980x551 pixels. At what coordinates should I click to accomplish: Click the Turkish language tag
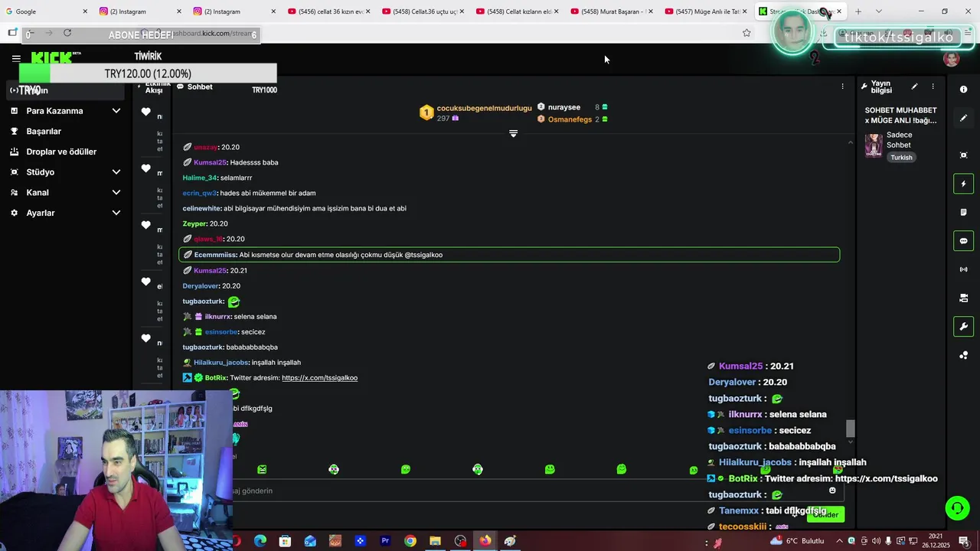[901, 158]
